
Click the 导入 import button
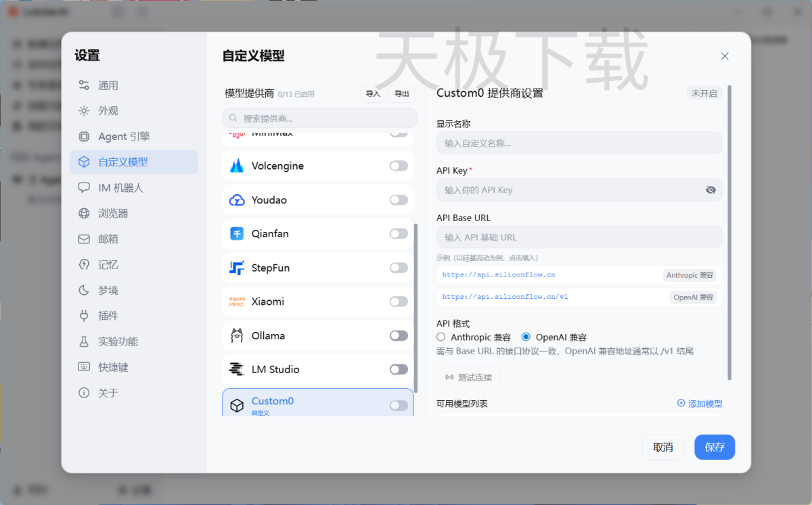click(373, 94)
